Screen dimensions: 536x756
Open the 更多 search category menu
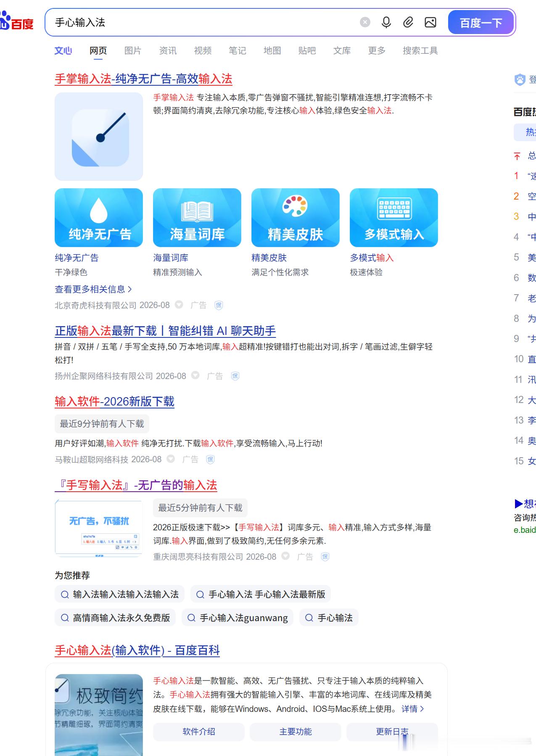tap(377, 50)
